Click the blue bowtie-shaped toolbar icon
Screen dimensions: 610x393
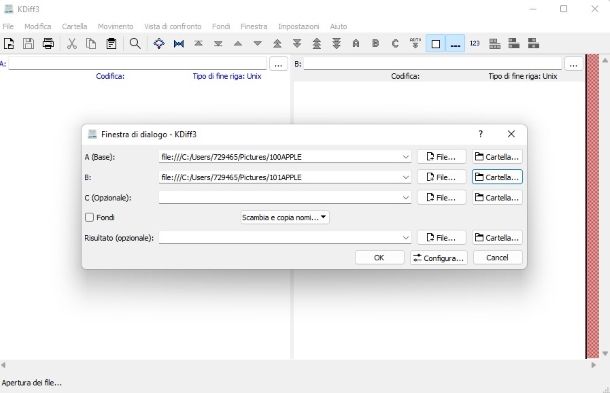click(179, 44)
